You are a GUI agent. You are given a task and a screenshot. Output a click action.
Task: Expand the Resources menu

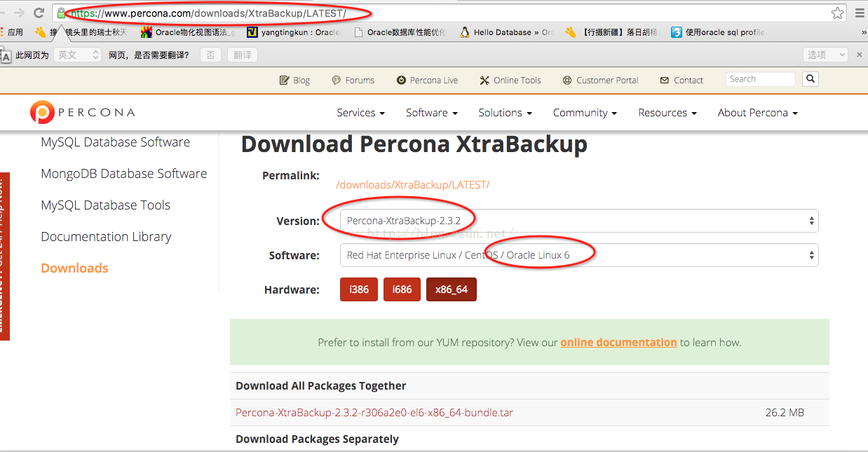click(x=667, y=112)
